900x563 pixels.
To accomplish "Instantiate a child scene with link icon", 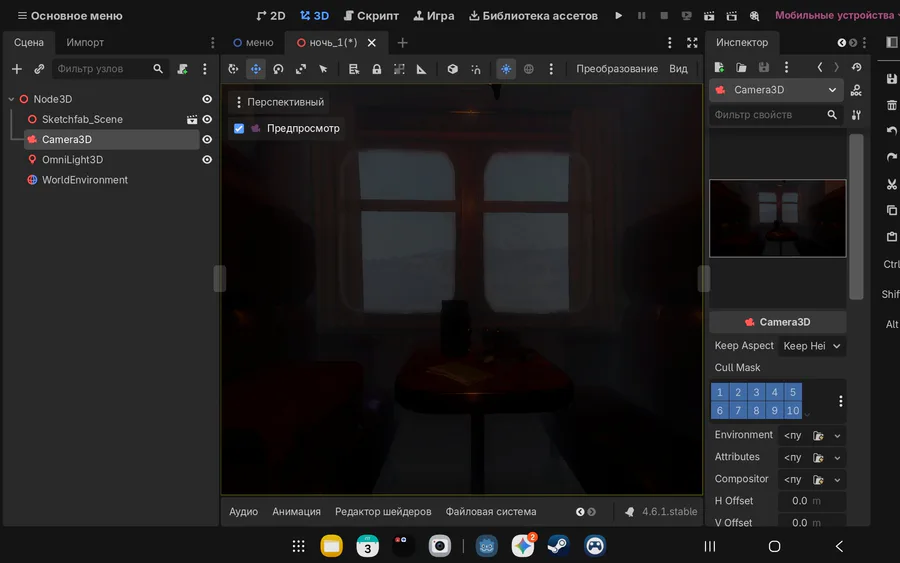I will (39, 69).
